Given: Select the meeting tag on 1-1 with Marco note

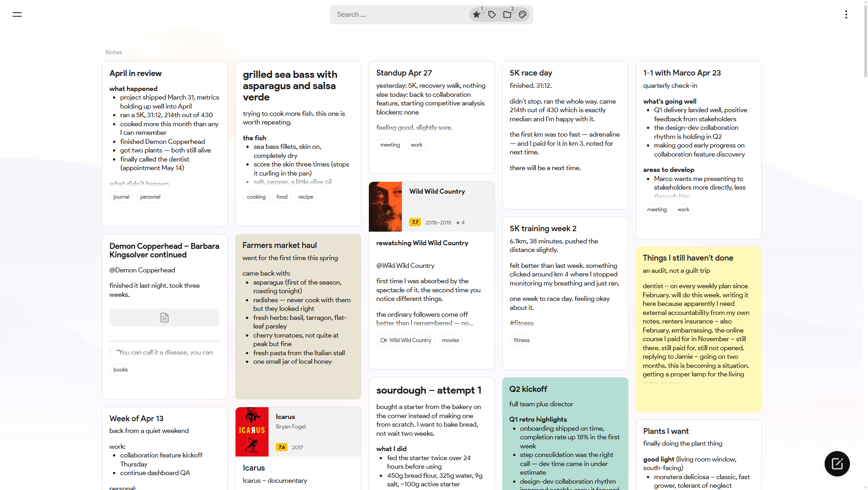Looking at the screenshot, I should 657,209.
